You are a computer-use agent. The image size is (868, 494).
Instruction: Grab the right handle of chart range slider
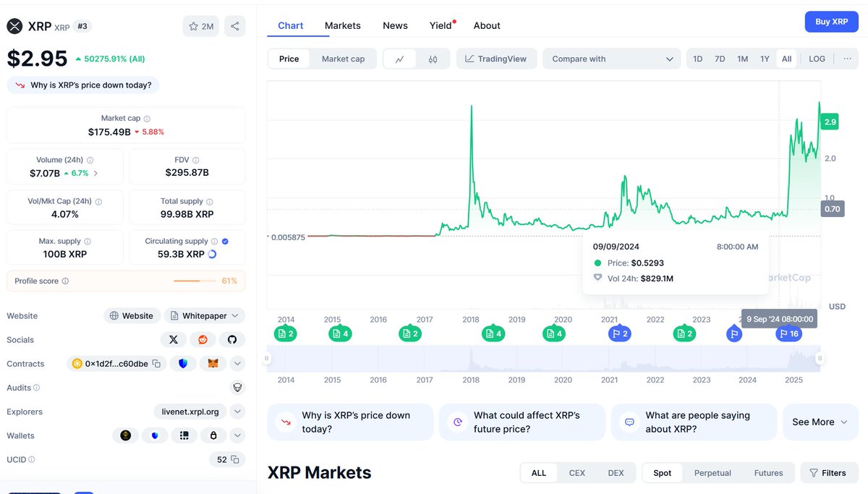820,358
